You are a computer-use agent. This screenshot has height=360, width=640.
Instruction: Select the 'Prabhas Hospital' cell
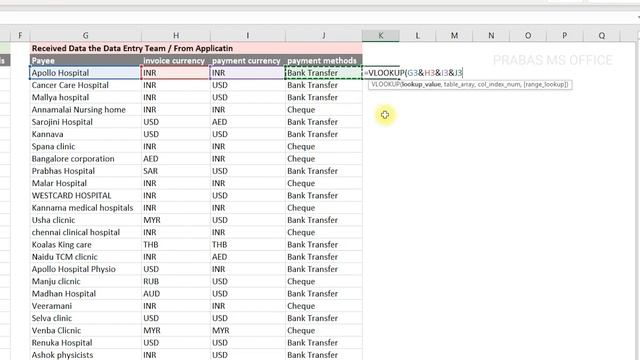(x=85, y=171)
